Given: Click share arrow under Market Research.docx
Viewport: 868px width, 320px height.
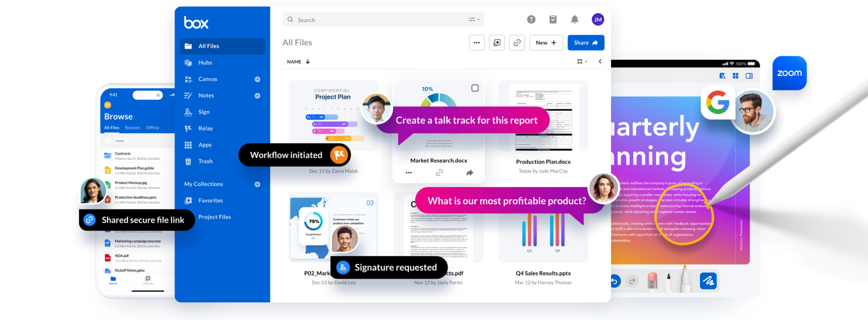Looking at the screenshot, I should pyautogui.click(x=470, y=173).
